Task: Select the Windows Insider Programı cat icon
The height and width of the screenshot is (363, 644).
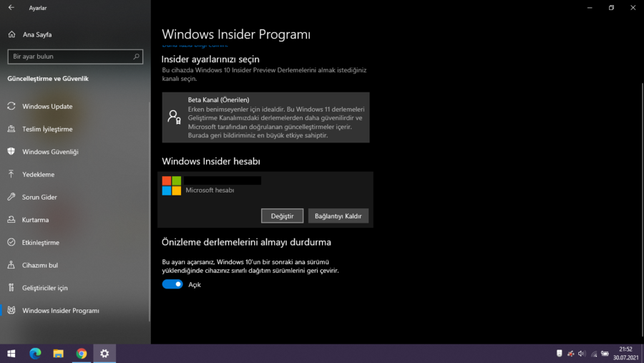Action: click(11, 311)
